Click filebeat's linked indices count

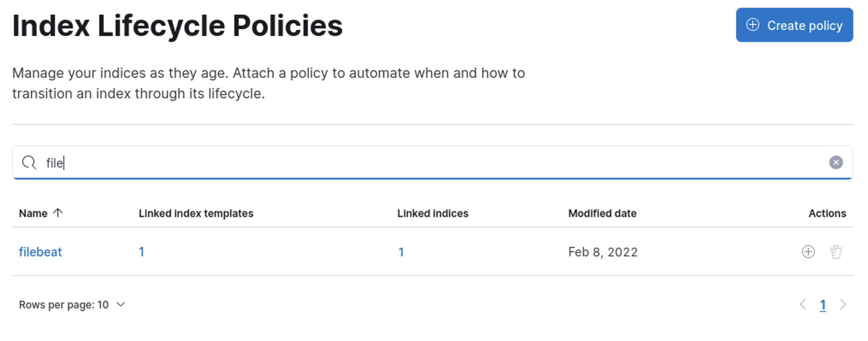click(401, 252)
